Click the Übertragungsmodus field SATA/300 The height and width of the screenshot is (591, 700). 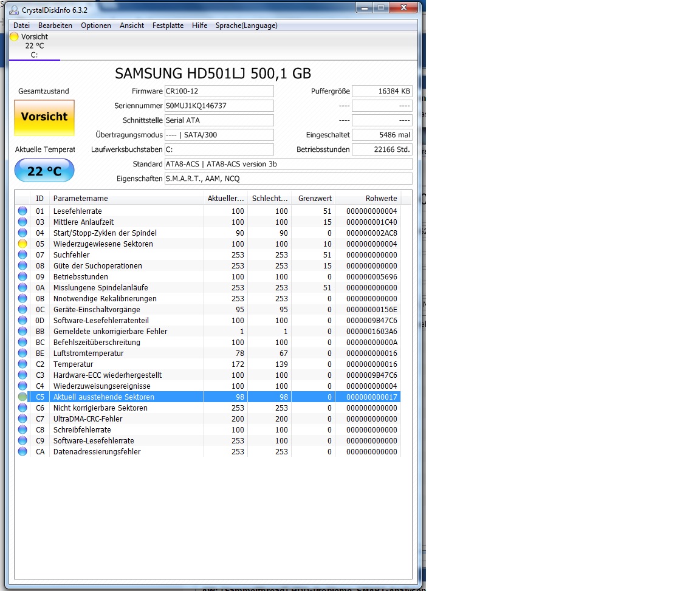coord(219,135)
